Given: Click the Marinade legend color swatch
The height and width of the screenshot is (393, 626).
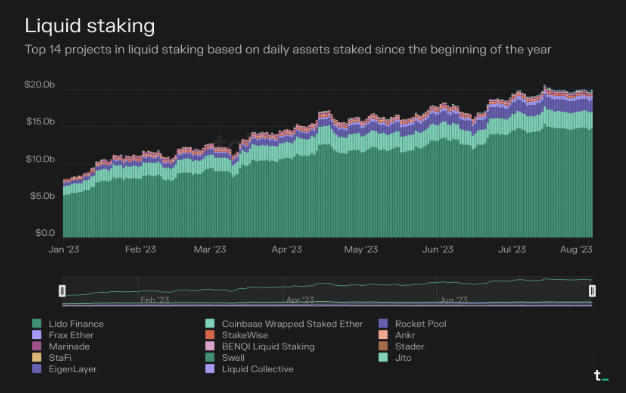Looking at the screenshot, I should 36,346.
